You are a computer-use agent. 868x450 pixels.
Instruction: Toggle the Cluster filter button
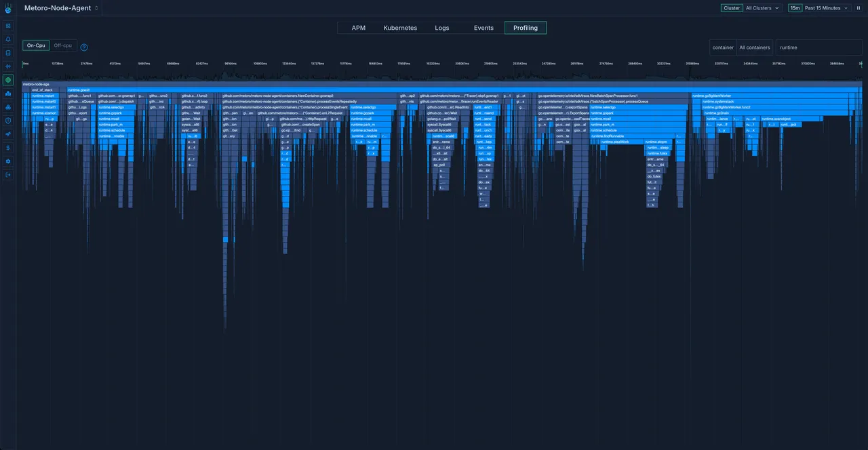click(x=732, y=8)
